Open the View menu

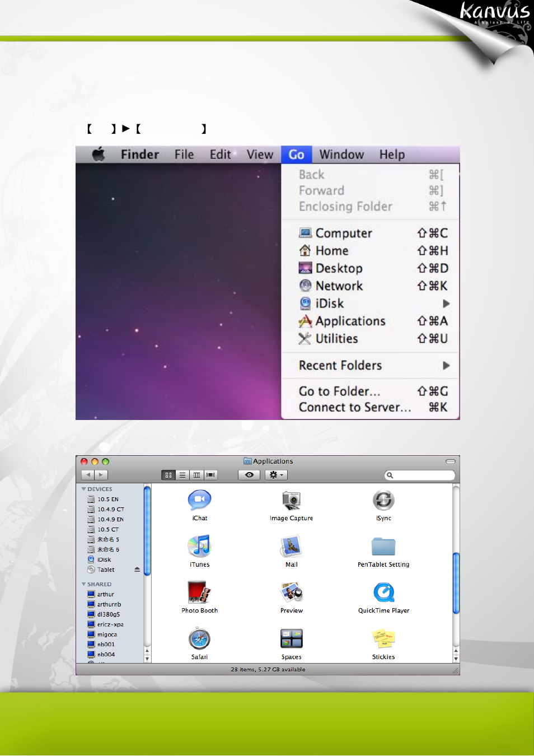pos(260,155)
